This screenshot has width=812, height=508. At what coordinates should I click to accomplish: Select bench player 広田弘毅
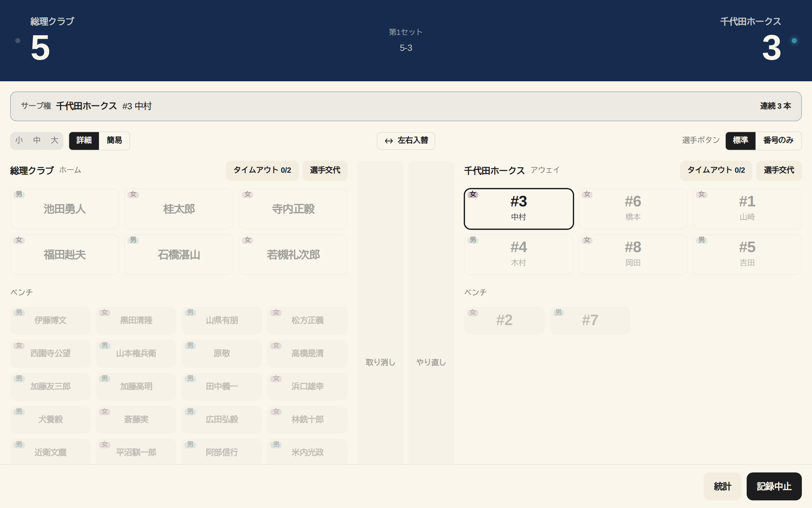click(222, 419)
